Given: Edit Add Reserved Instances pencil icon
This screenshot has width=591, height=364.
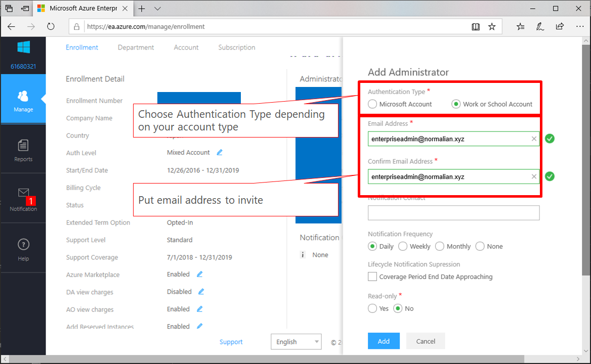Looking at the screenshot, I should [200, 327].
